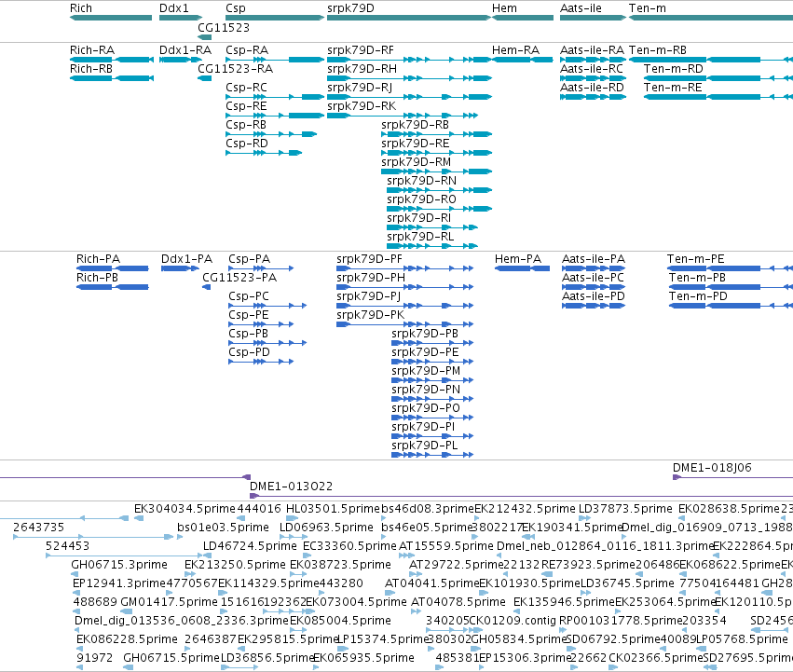Click the EK304034.5prime EST label
This screenshot has width=793, height=672.
click(185, 509)
